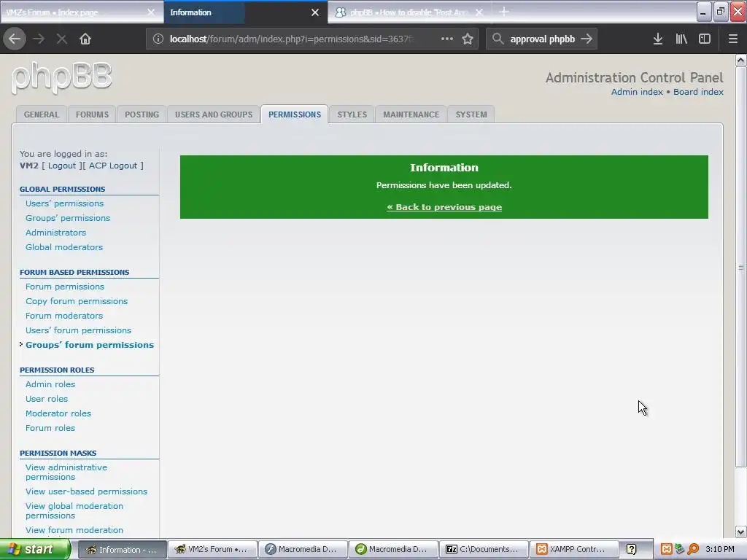Click the ACP Logout link

pos(113,166)
